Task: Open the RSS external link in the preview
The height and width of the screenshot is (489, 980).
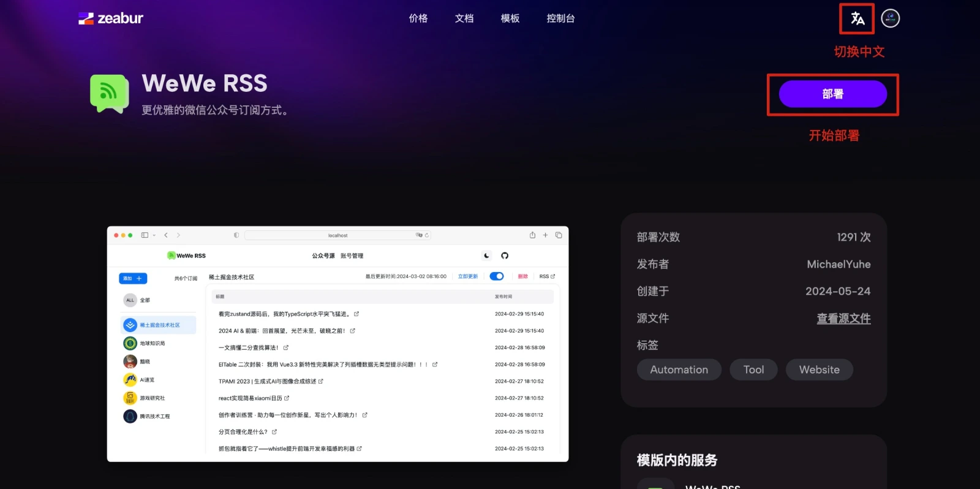Action: tap(547, 276)
